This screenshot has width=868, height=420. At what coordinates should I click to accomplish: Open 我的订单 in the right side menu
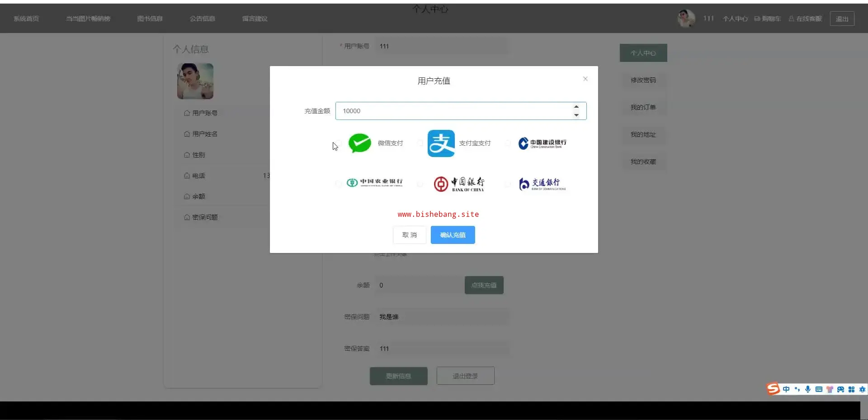point(643,107)
